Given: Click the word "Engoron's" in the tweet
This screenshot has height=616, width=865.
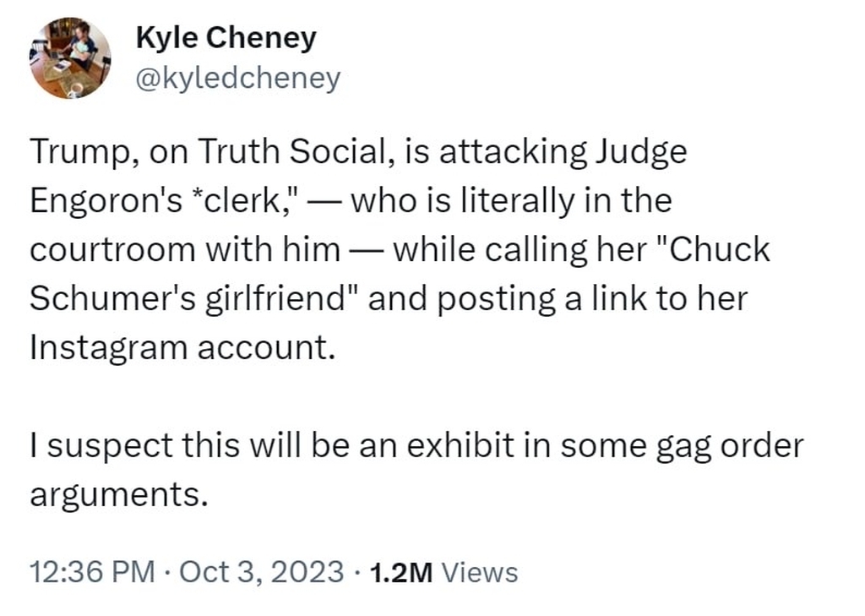Looking at the screenshot, I should click(x=106, y=201).
